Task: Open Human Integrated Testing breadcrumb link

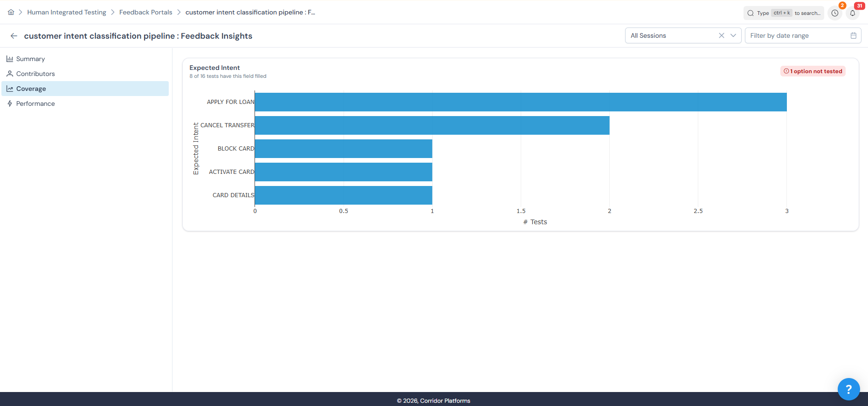Action: point(67,12)
